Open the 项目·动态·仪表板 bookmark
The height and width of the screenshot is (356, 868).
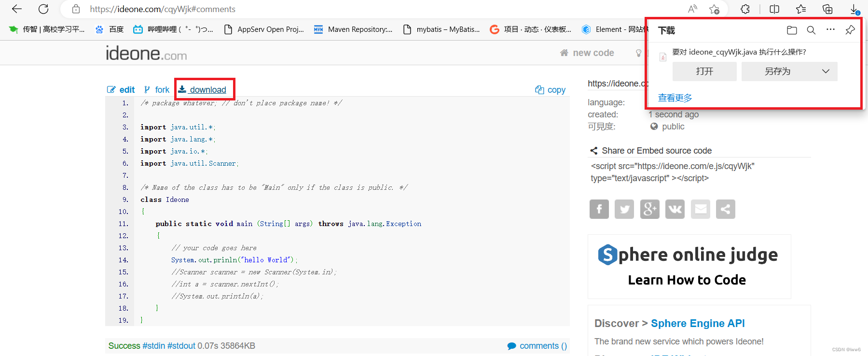[530, 29]
